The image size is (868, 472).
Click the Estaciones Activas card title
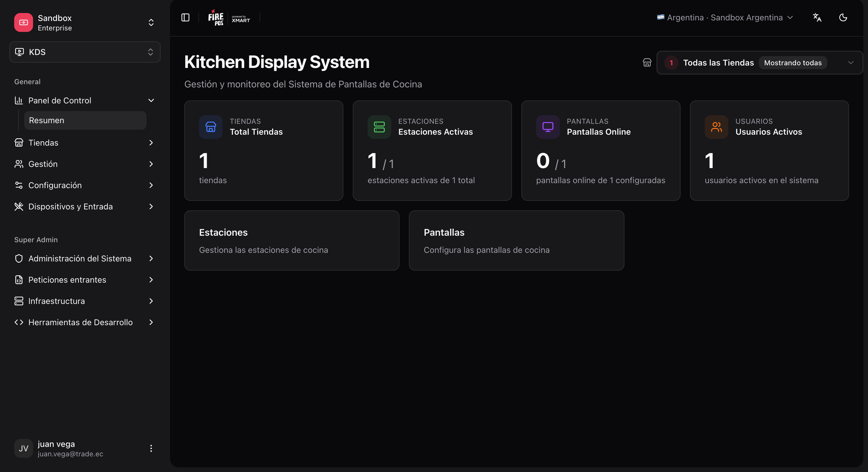[435, 132]
